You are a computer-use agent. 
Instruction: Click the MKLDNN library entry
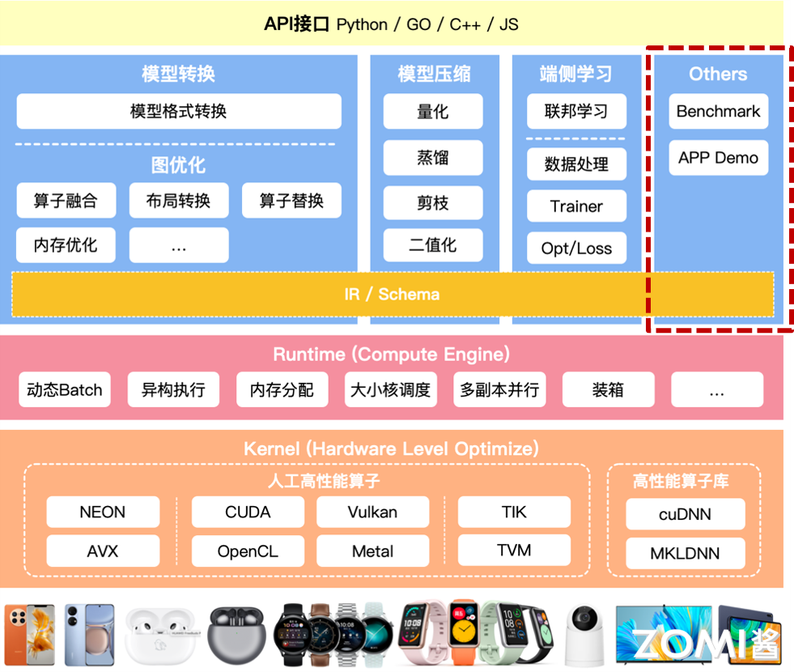coord(685,554)
